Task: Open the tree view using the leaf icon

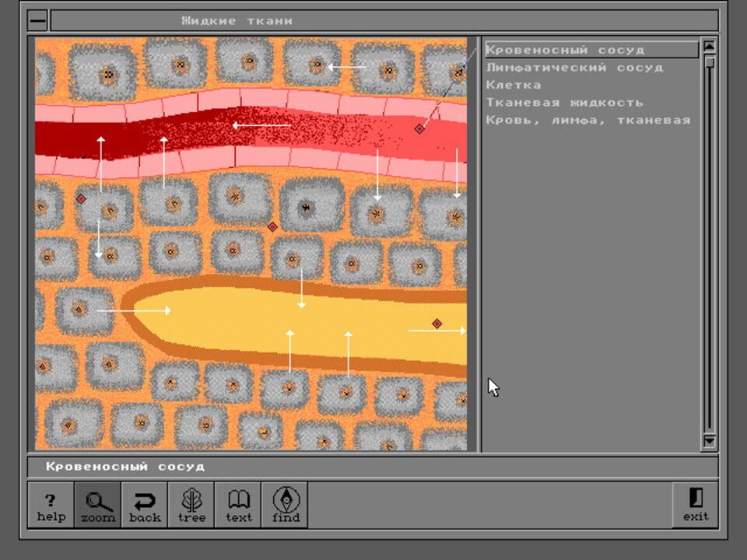Action: (x=191, y=505)
